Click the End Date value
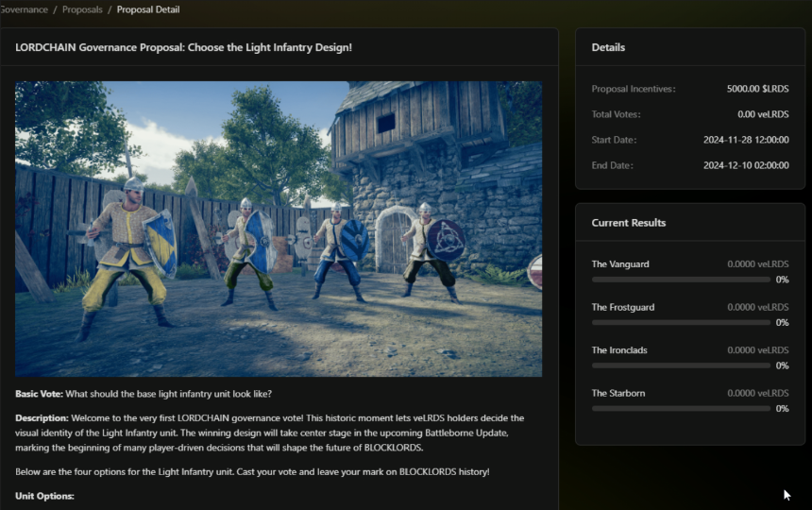The image size is (812, 510). (x=746, y=165)
